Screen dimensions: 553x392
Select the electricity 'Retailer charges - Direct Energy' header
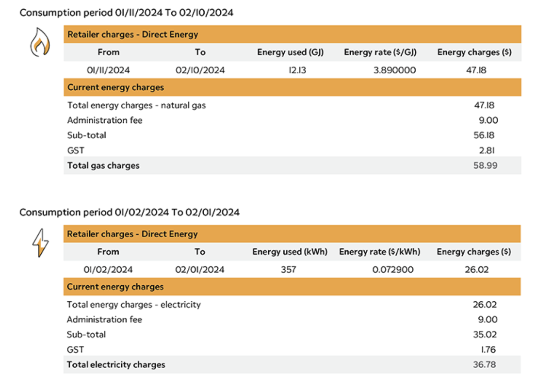click(132, 234)
